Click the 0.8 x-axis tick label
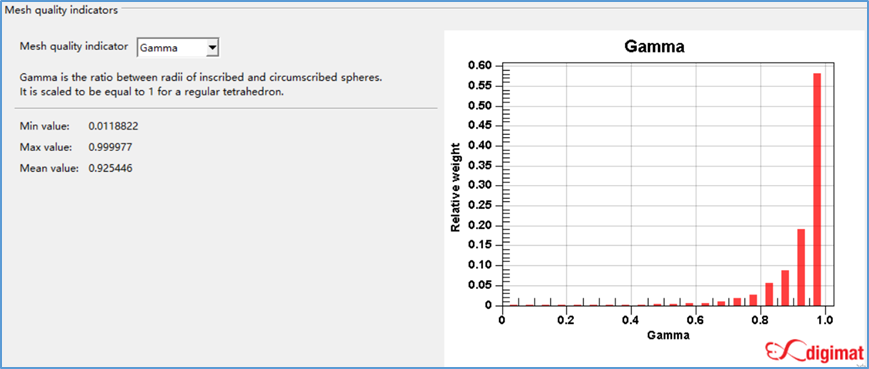 (760, 320)
